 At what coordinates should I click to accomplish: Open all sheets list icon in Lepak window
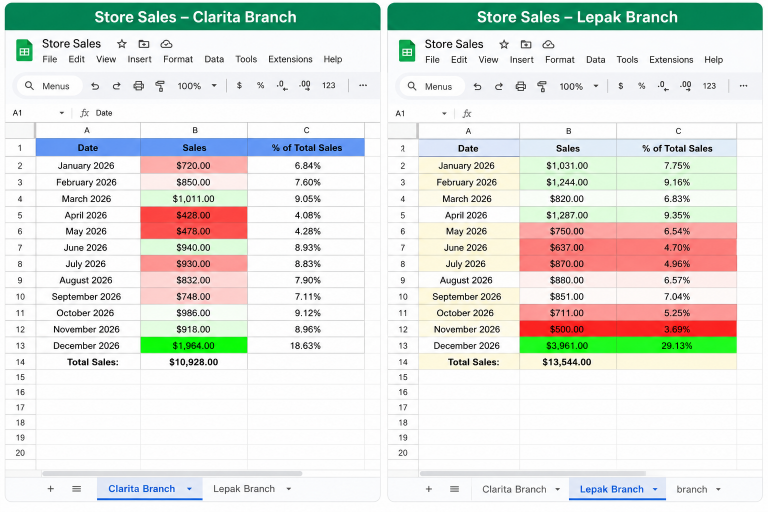455,489
